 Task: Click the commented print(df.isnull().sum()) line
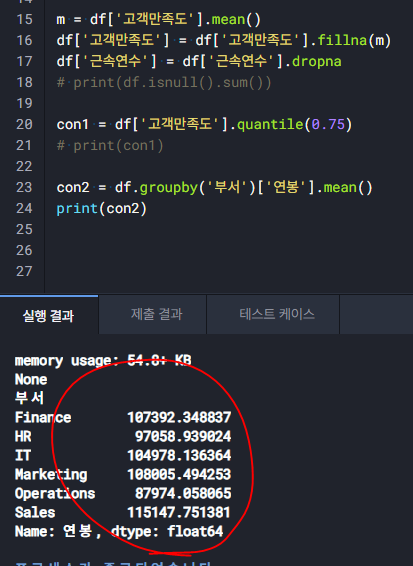pos(164,83)
